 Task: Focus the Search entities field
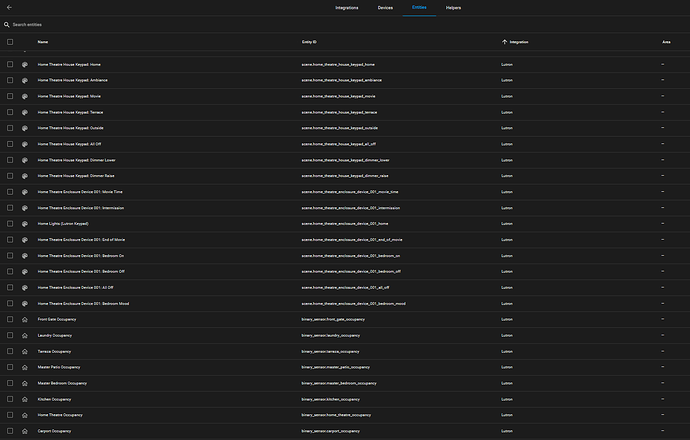[345, 25]
